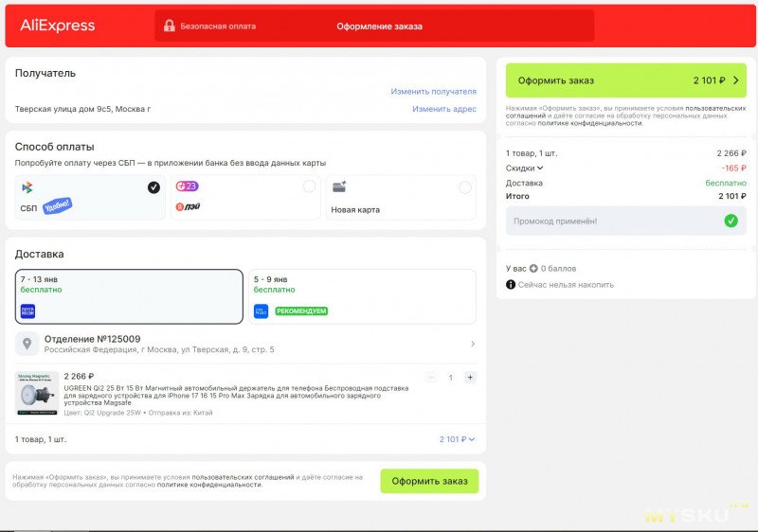Screen dimensions: 758x532
Task: Increase the item quantity with plus
Action: [x=470, y=377]
